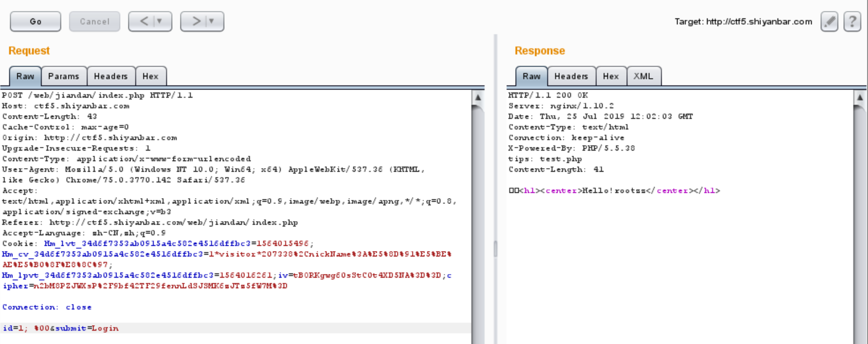This screenshot has height=344, width=868.
Task: Click the tips: test.php response header
Action: 545,159
